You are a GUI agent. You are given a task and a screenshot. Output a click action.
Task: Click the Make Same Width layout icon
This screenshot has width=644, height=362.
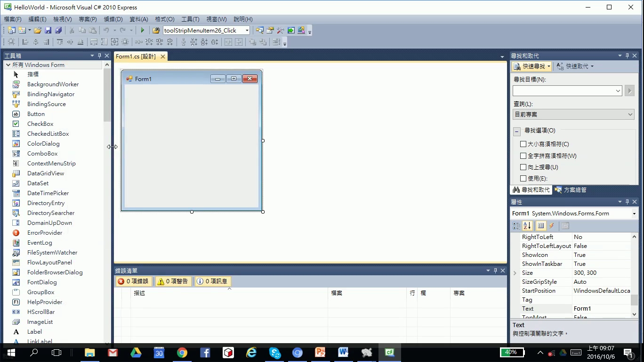[94, 42]
